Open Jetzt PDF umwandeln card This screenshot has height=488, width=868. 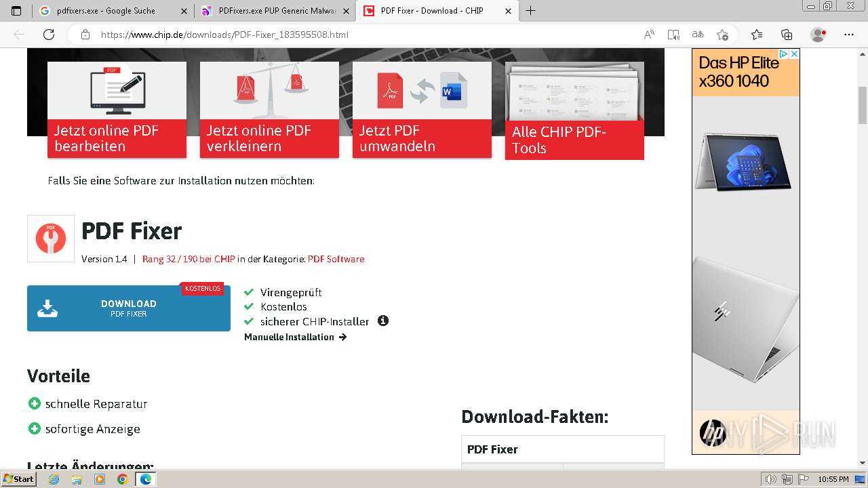pyautogui.click(x=422, y=110)
